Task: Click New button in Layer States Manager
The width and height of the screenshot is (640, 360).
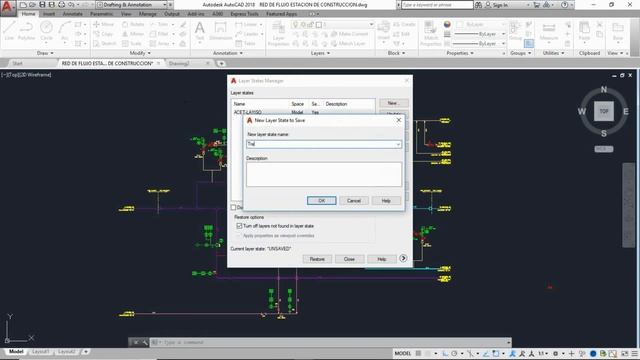Action: tap(394, 103)
